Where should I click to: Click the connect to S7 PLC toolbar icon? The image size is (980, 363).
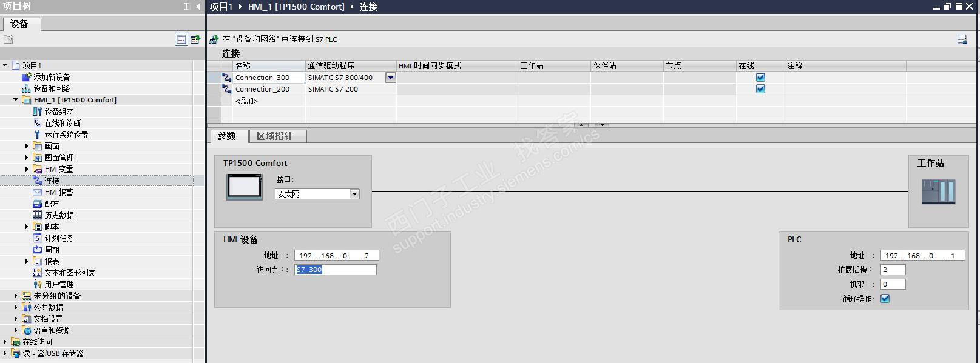[x=214, y=39]
